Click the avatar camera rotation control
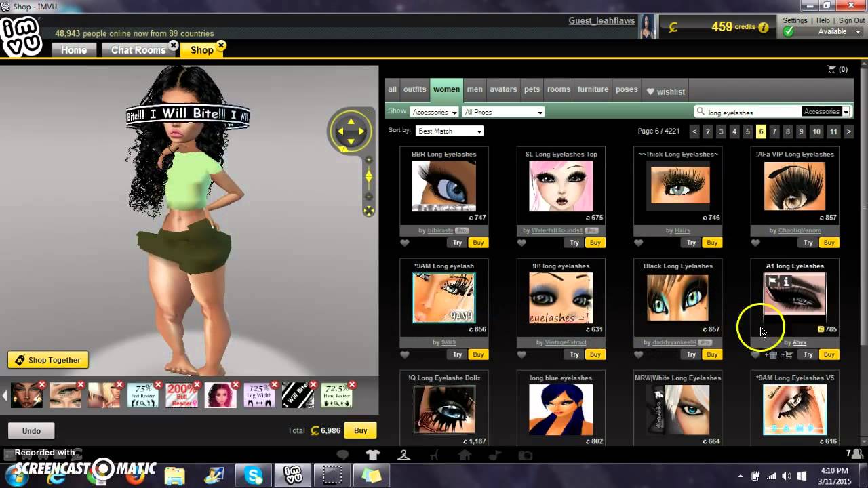 (351, 130)
